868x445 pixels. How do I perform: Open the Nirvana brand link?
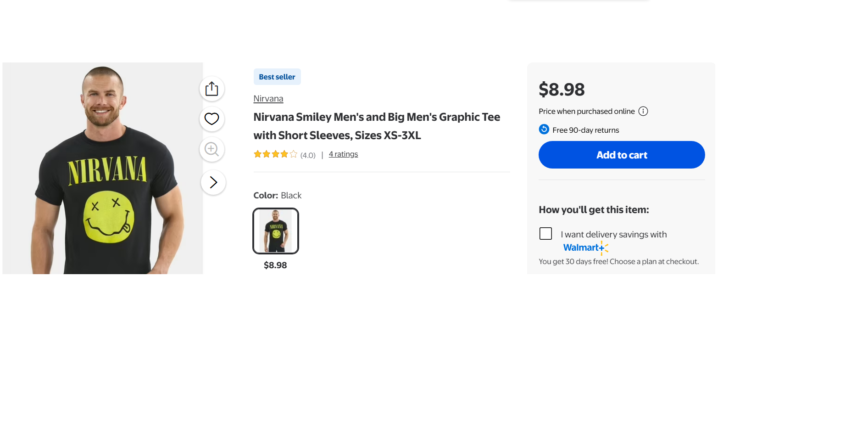(x=268, y=99)
